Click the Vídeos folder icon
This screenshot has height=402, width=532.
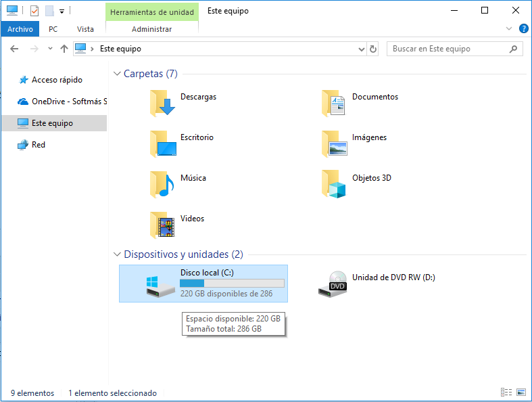[x=162, y=225]
